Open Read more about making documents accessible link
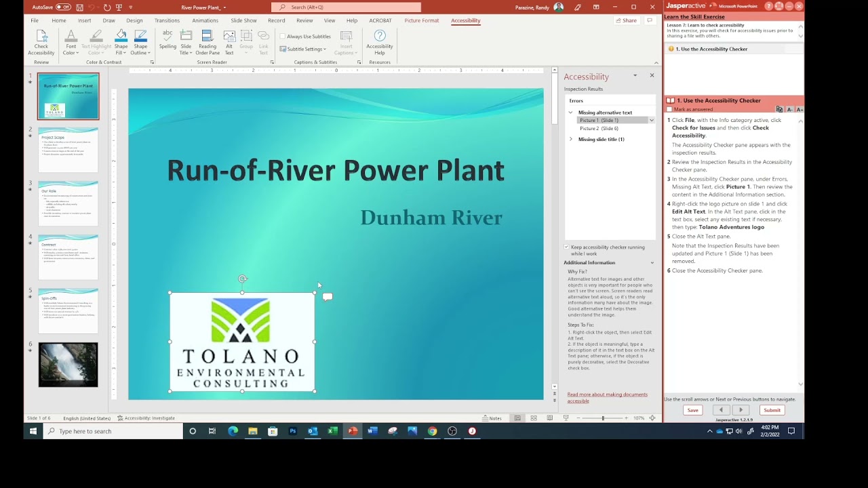Viewport: 868px width, 488px height. tap(608, 397)
